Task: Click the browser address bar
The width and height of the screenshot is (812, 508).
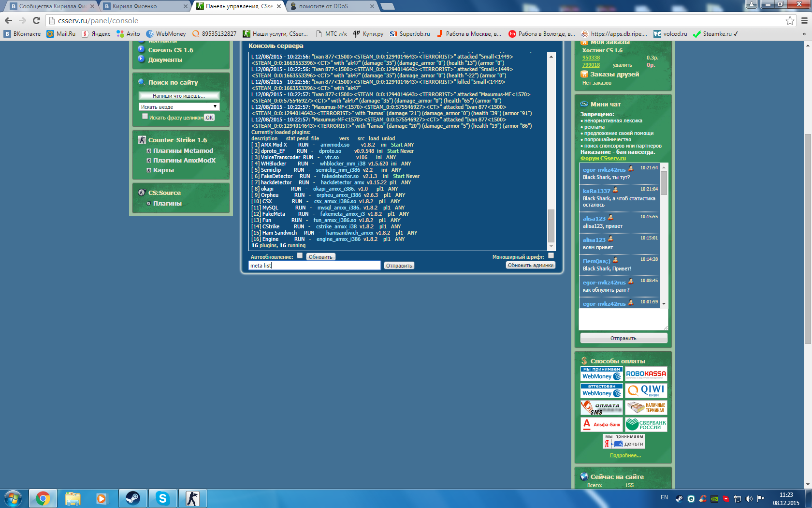Action: 420,21
